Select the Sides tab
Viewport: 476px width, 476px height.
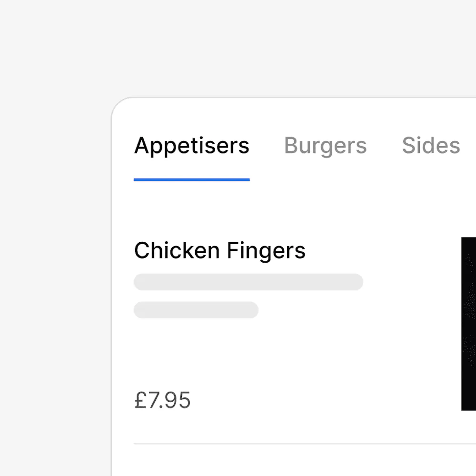(431, 146)
